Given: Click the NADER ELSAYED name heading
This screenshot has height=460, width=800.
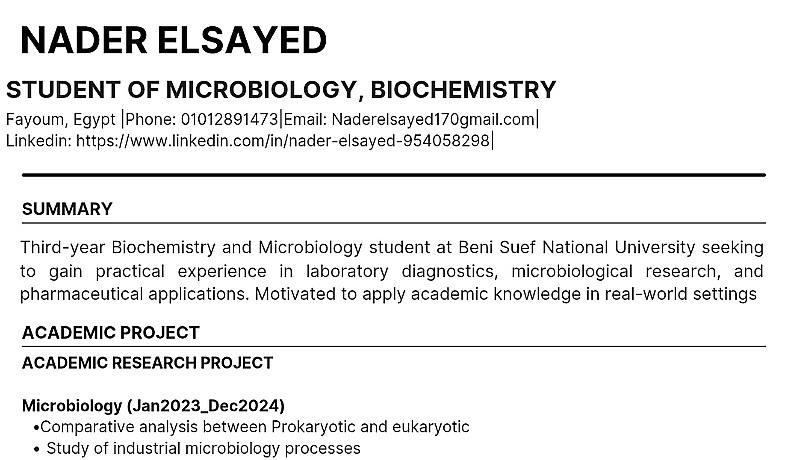Looking at the screenshot, I should tap(173, 41).
